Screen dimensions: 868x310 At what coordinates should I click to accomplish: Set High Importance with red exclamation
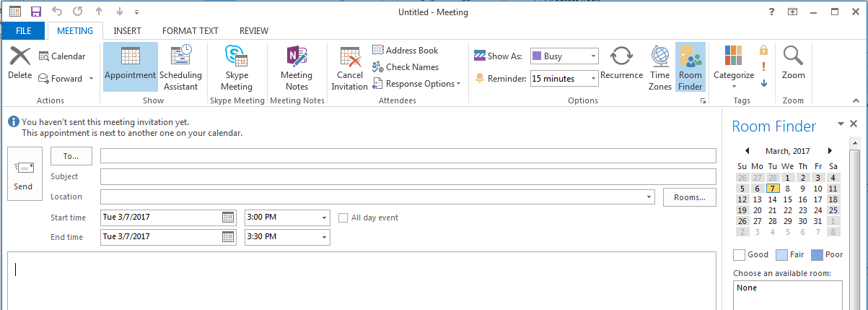763,66
